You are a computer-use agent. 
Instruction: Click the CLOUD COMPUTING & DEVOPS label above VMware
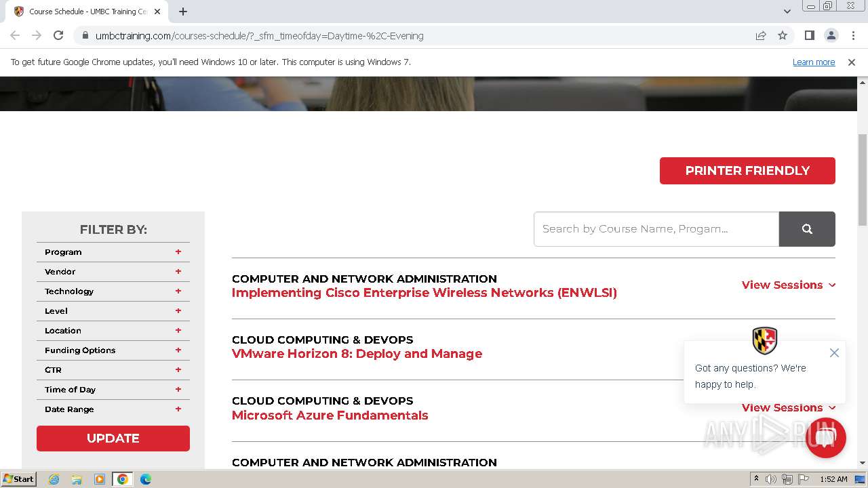322,340
